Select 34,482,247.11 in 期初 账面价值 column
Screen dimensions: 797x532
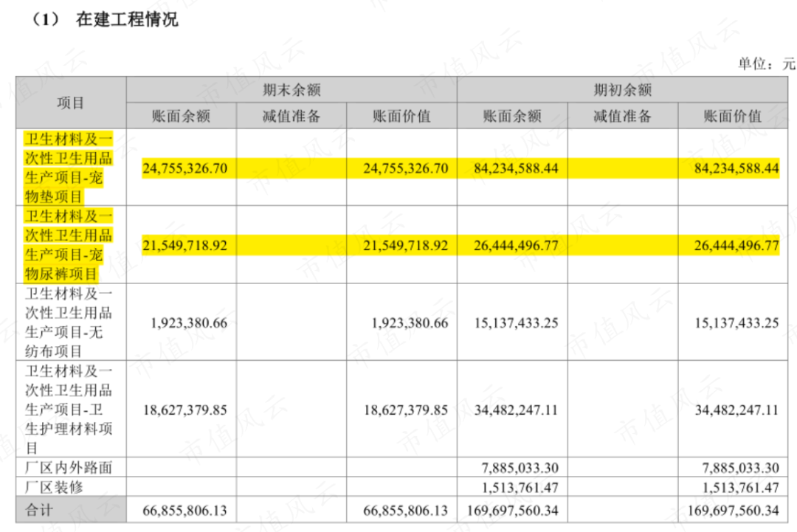click(736, 410)
